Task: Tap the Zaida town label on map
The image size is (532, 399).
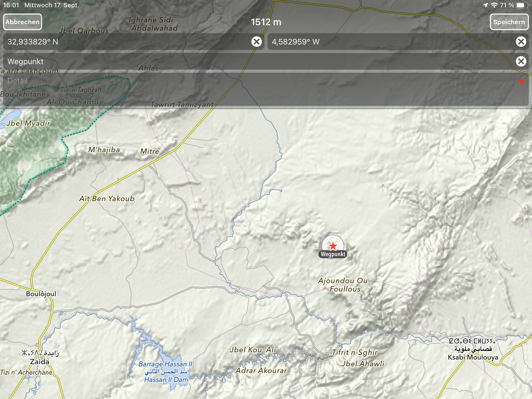Action: click(x=40, y=361)
